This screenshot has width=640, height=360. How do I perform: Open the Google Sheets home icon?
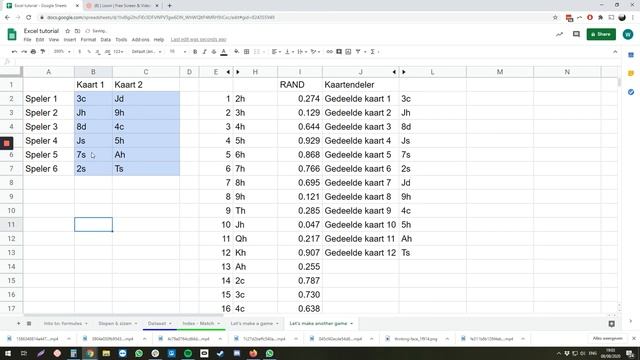click(x=12, y=34)
